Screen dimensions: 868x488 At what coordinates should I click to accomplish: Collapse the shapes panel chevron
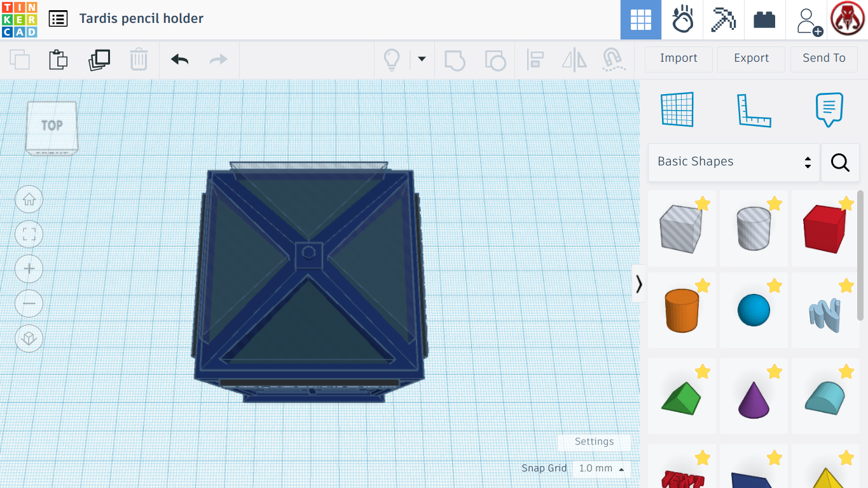point(638,284)
